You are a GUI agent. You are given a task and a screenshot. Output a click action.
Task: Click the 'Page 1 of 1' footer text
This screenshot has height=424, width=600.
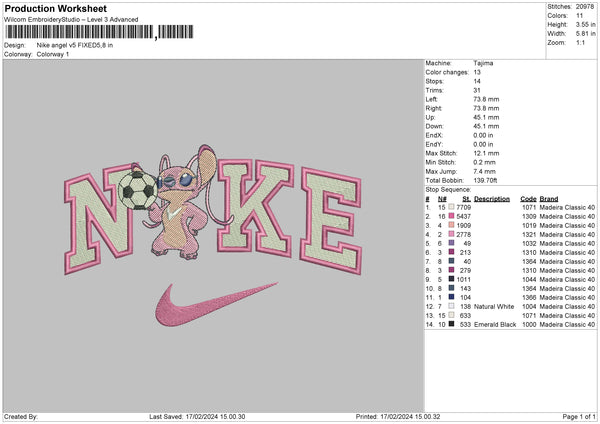point(579,416)
